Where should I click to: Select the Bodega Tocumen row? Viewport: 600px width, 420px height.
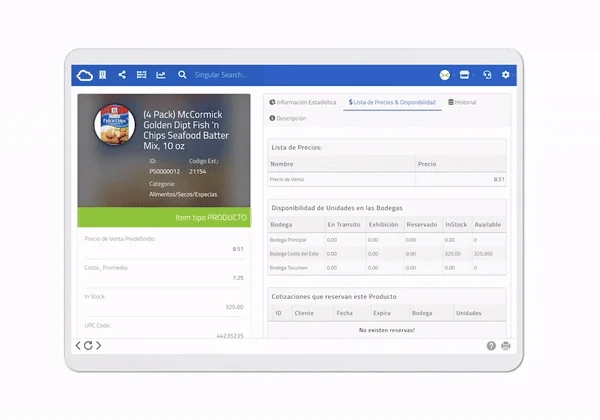pyautogui.click(x=387, y=268)
